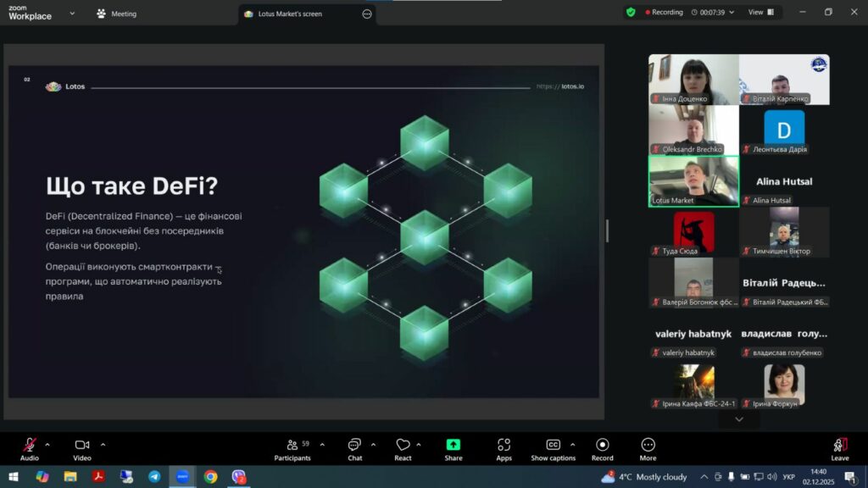Open Telegram from the Windows taskbar

tap(153, 477)
